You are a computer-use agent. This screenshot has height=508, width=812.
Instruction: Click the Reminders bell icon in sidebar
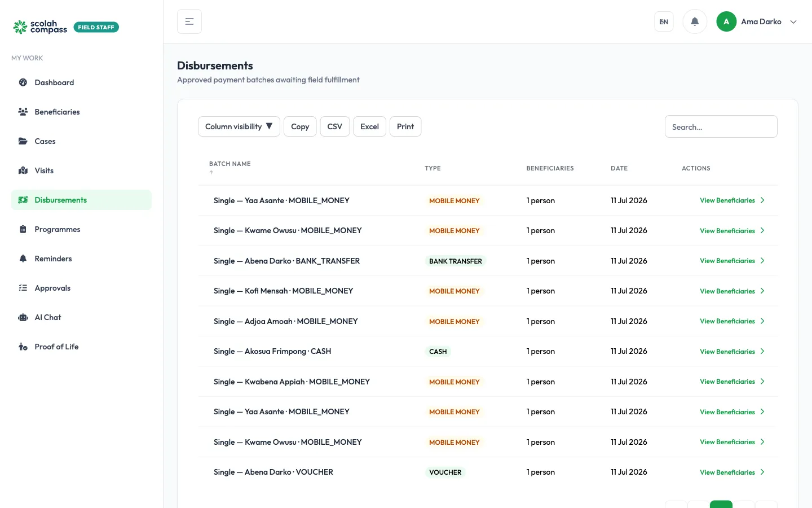point(23,259)
